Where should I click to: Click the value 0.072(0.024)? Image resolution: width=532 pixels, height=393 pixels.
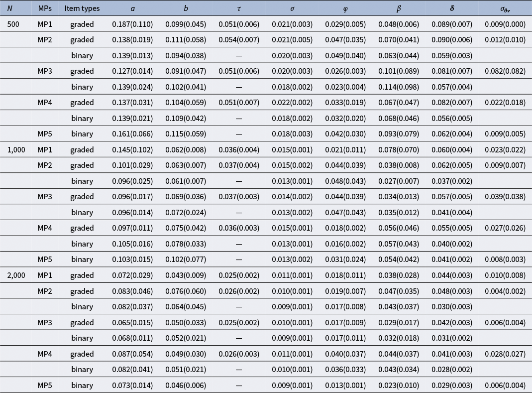click(186, 212)
